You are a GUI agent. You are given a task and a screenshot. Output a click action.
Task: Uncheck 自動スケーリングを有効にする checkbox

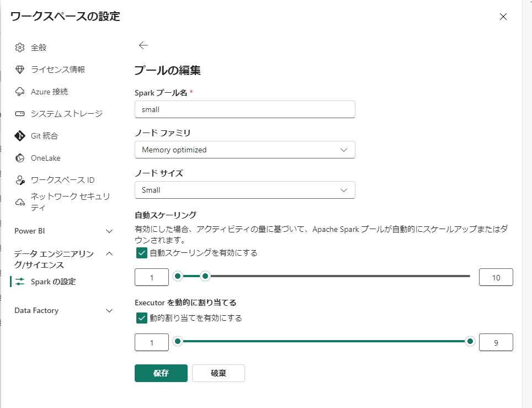[141, 253]
